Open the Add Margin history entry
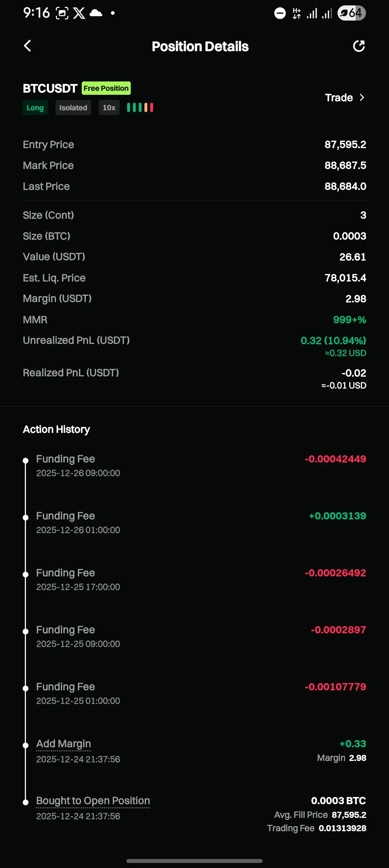The image size is (389, 868). tap(64, 744)
